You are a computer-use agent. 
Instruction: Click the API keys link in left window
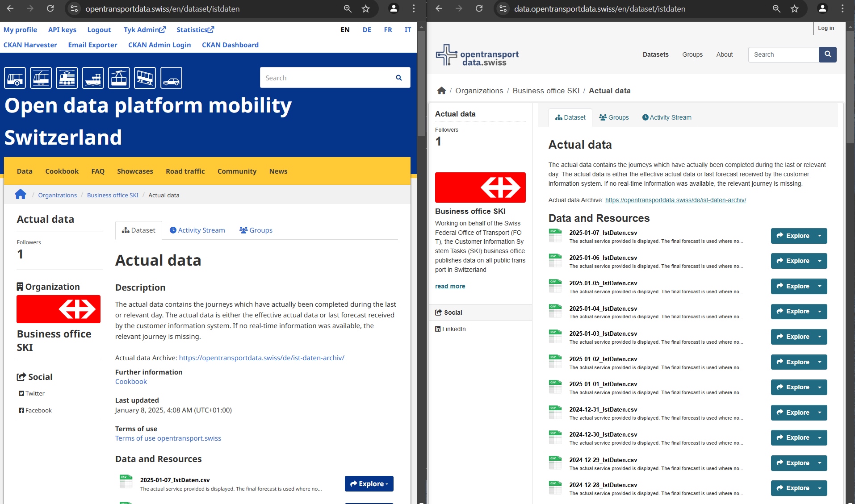pyautogui.click(x=62, y=29)
